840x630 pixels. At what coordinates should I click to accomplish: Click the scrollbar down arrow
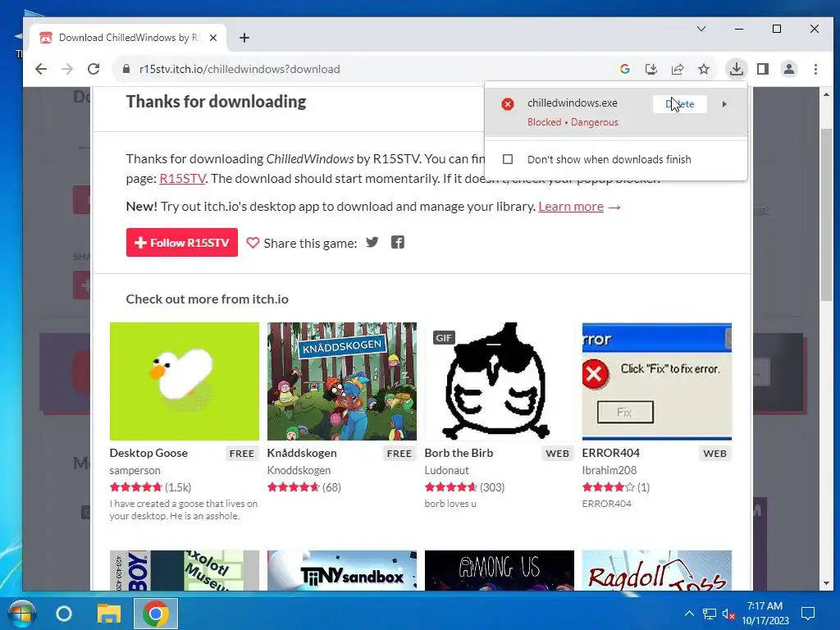(x=826, y=583)
